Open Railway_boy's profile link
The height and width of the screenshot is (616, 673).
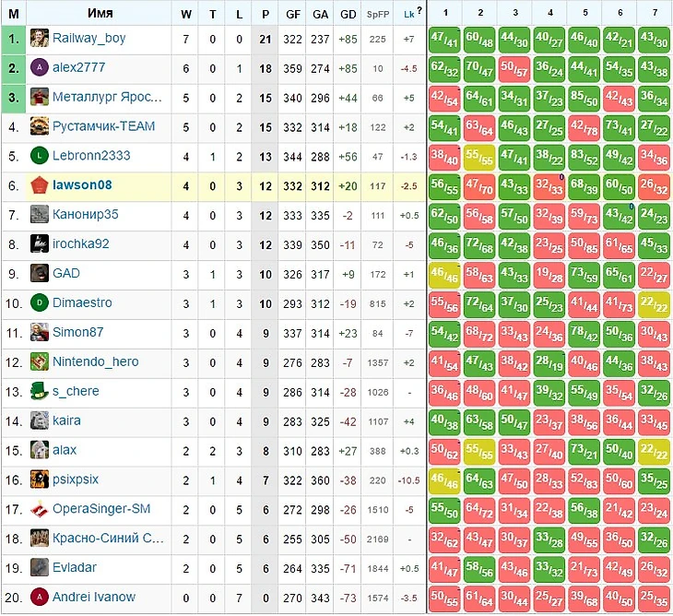pos(89,39)
